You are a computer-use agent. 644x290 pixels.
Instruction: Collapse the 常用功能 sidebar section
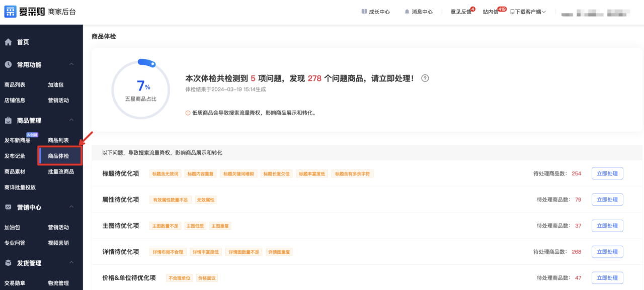(71, 64)
